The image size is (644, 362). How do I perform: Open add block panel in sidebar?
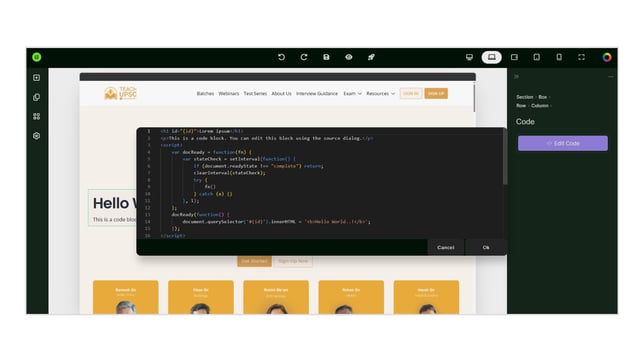tap(37, 78)
